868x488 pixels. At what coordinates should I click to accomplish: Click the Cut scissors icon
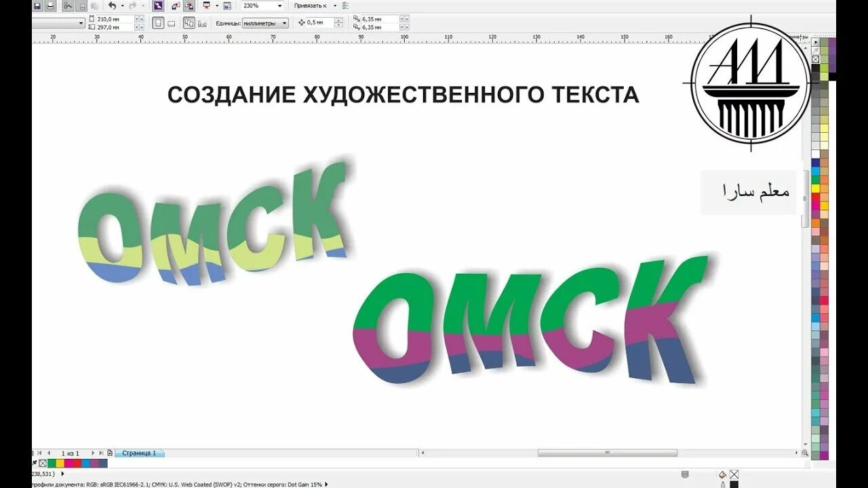[x=68, y=6]
